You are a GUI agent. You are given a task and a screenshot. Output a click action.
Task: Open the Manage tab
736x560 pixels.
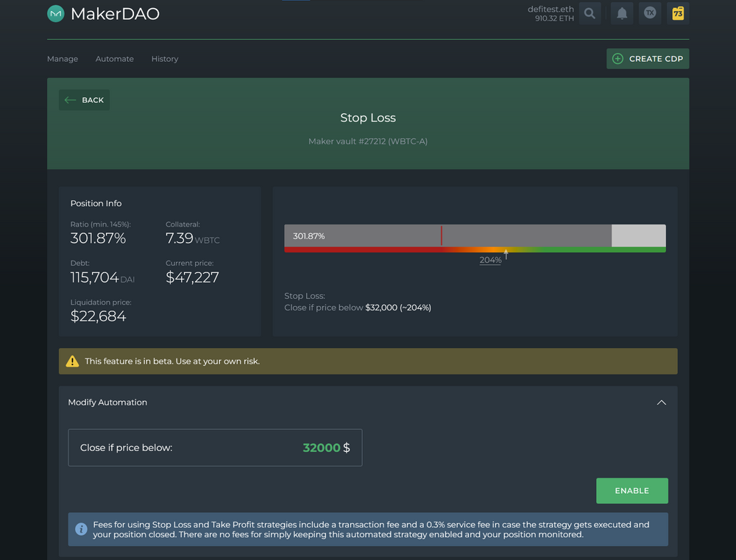[63, 59]
